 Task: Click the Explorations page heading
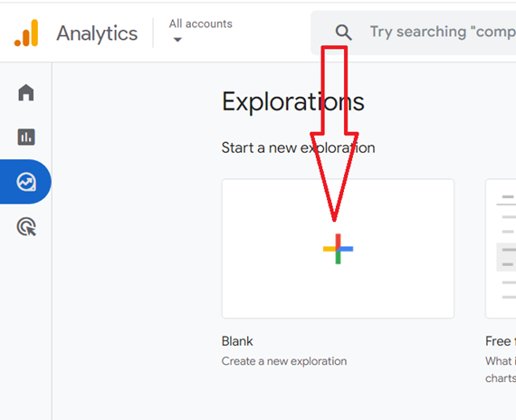pyautogui.click(x=293, y=102)
